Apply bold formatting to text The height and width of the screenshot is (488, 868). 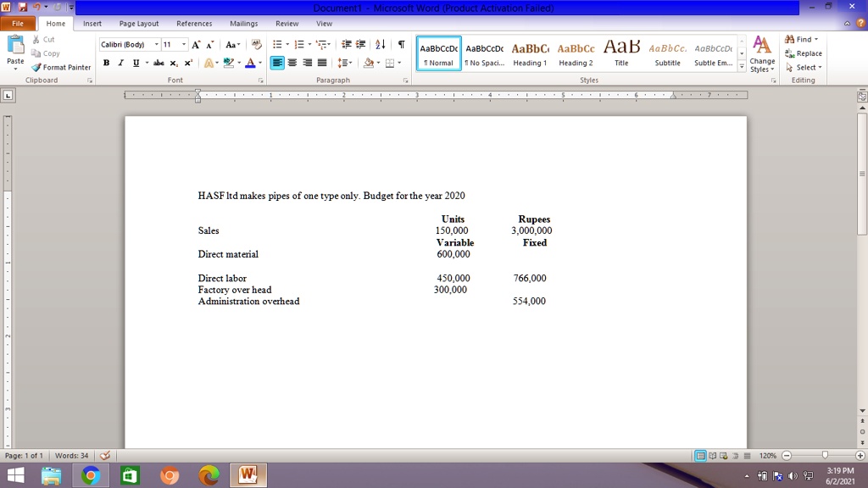pyautogui.click(x=105, y=63)
